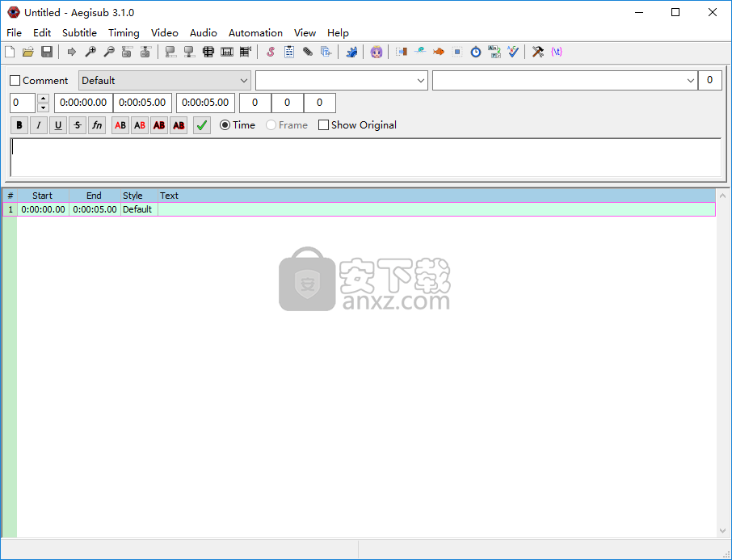Set primary color with first AB button
The width and height of the screenshot is (732, 560).
[x=120, y=125]
